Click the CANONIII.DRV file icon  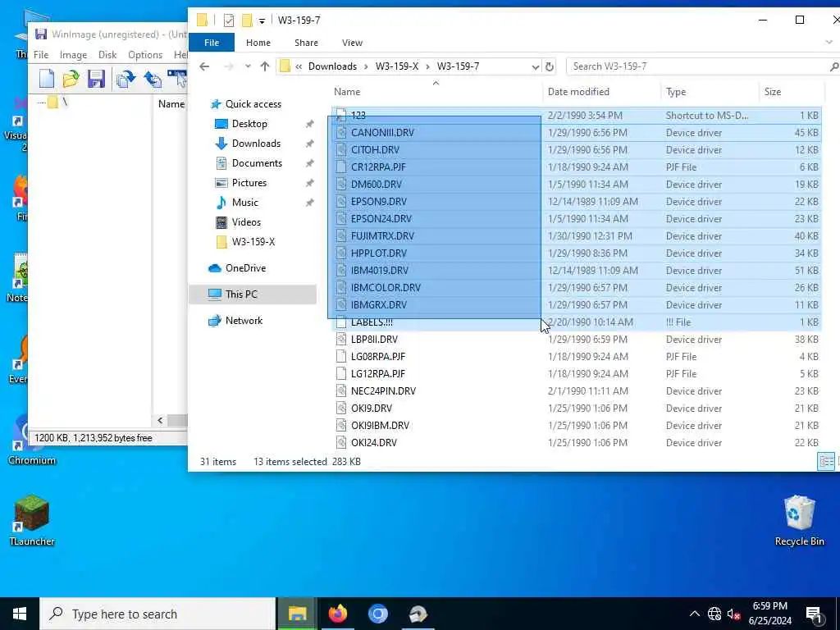(x=340, y=132)
